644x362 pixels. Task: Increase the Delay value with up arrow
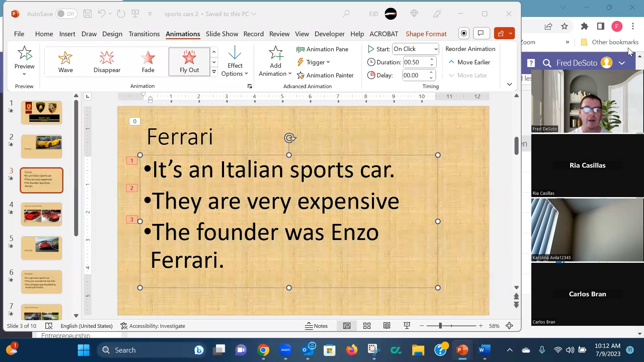pos(431,73)
